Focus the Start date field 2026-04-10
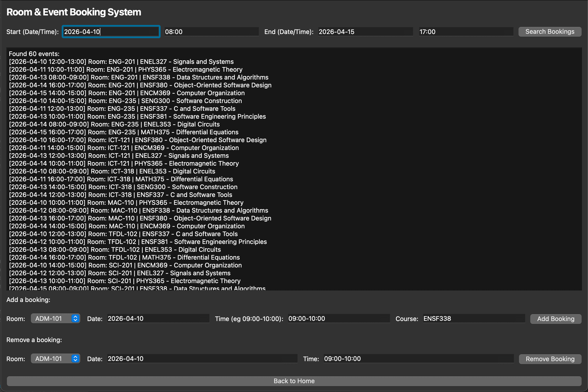Viewport: 588px width, 392px height. coord(111,32)
